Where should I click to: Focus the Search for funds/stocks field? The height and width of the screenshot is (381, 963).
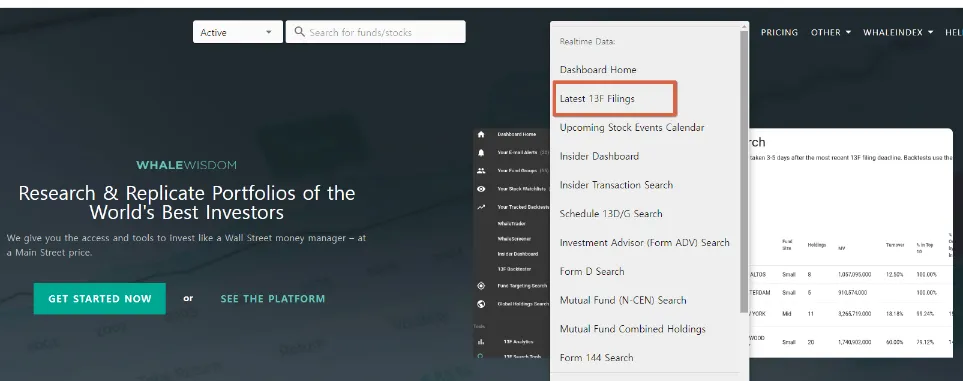pos(375,32)
